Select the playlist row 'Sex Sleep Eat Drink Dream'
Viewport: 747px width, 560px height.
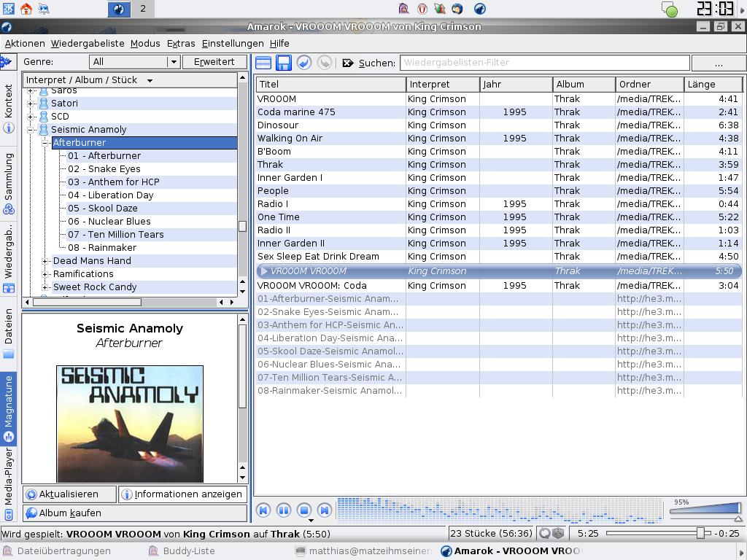click(x=498, y=256)
